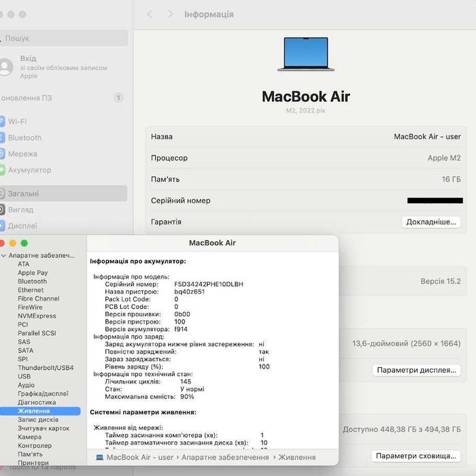Click MacBook Air - user in path bar
The image size is (476, 476).
click(140, 457)
